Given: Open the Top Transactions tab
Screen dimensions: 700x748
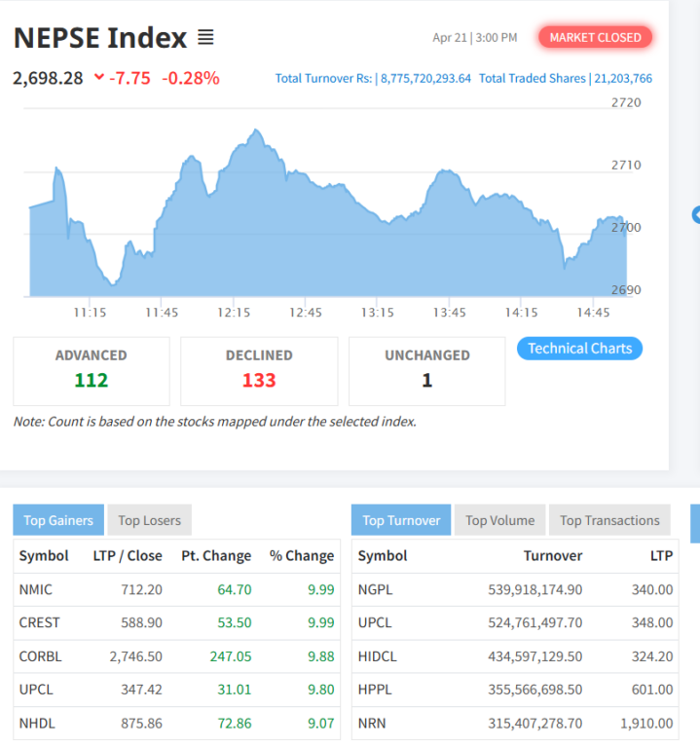Looking at the screenshot, I should (609, 520).
